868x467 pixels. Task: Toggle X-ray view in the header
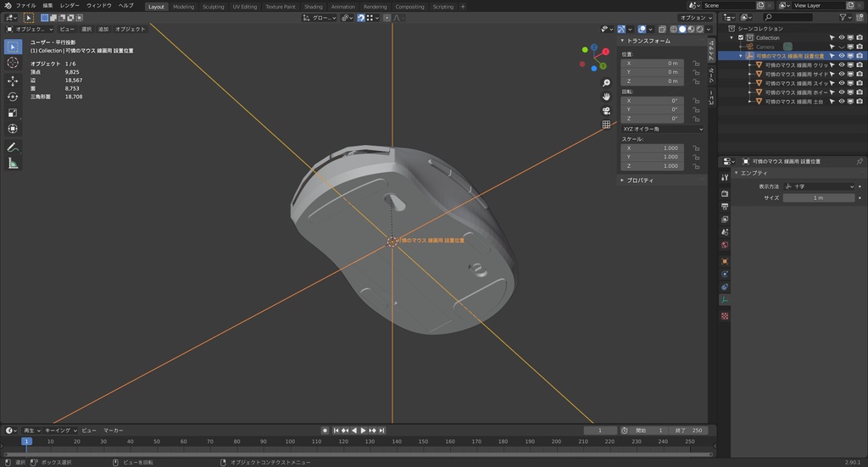point(662,30)
